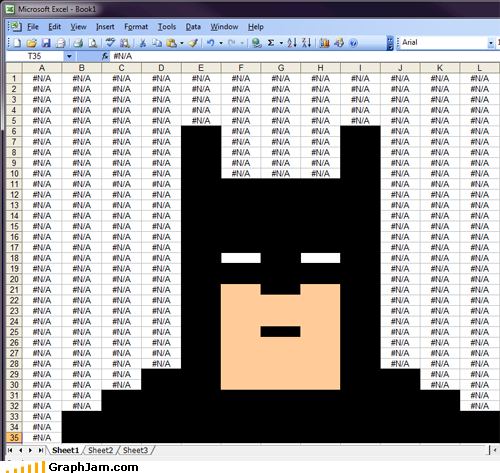500x473 pixels.
Task: Open the Insert menu
Action: pos(105,27)
